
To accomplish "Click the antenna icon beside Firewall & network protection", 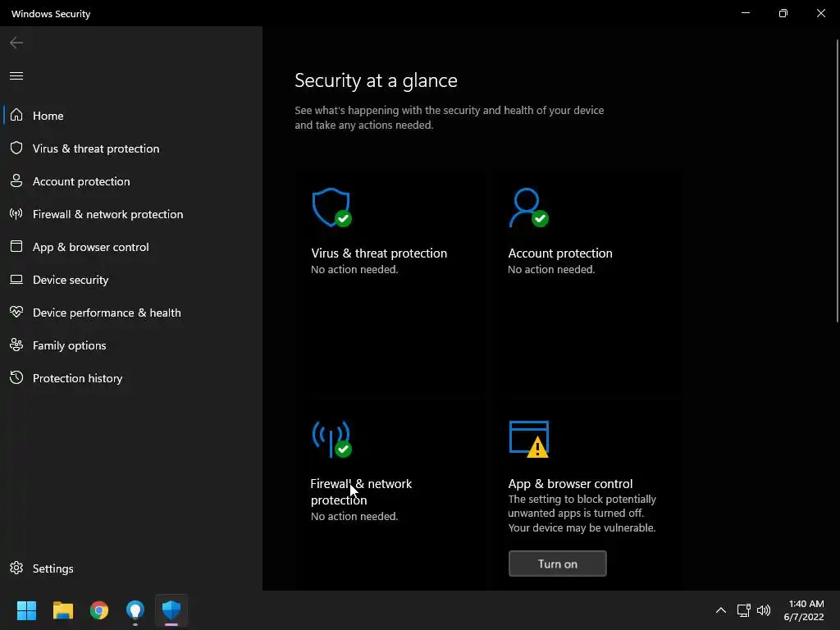I will [16, 214].
